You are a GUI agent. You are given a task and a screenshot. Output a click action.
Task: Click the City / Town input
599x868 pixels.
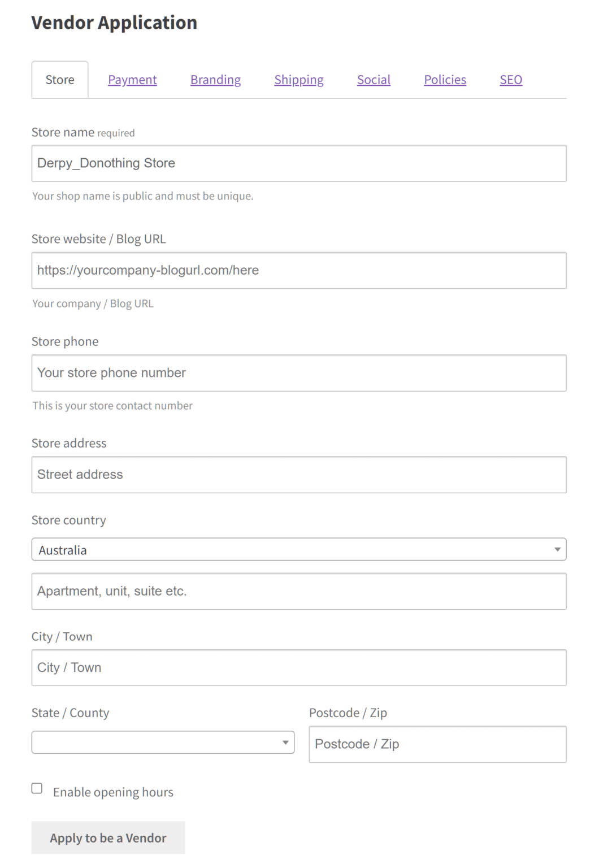coord(299,667)
